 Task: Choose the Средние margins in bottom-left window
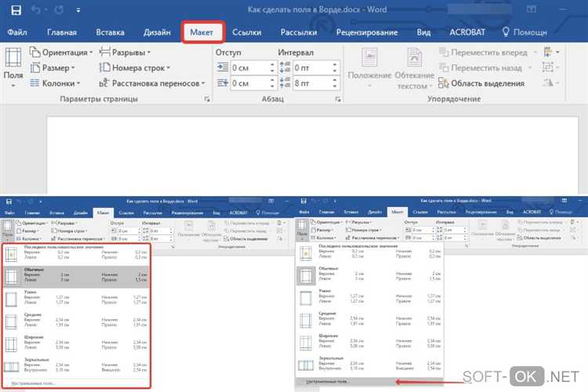(76, 321)
